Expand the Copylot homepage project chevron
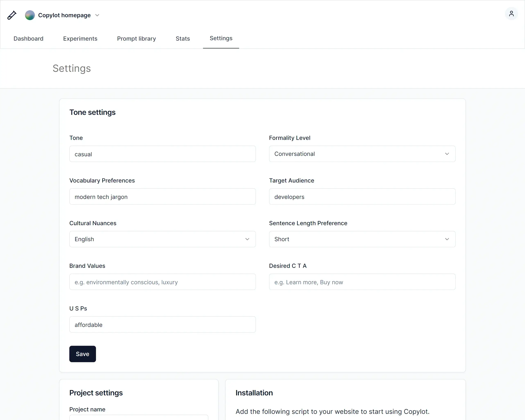 tap(97, 15)
